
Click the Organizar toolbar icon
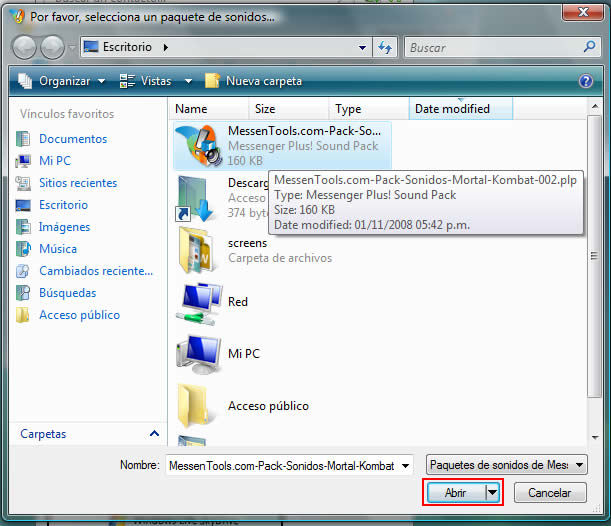(25, 81)
